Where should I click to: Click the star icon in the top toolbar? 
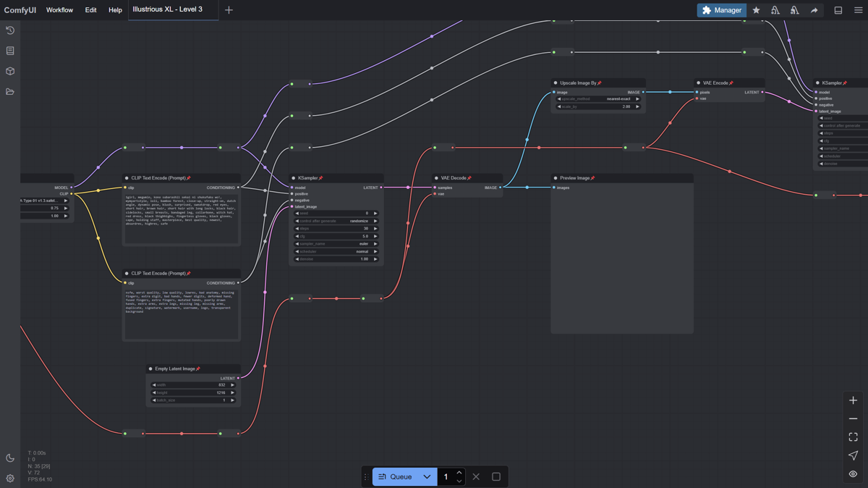coord(756,10)
